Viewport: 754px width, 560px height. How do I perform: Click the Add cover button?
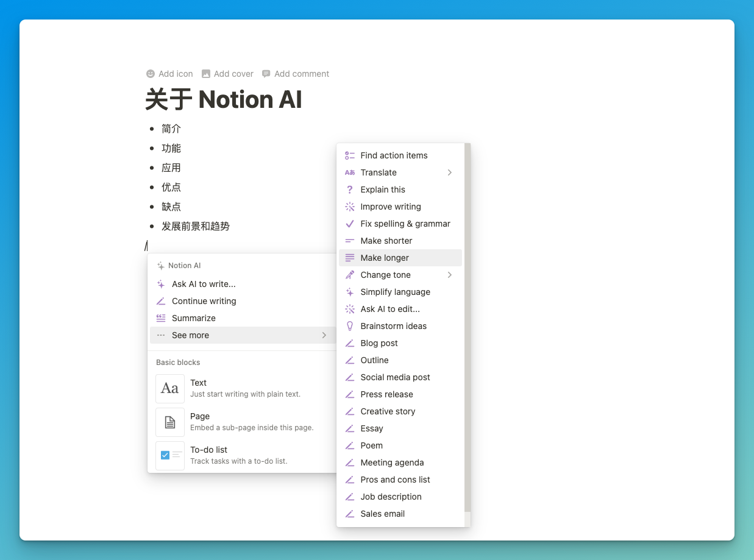[227, 73]
